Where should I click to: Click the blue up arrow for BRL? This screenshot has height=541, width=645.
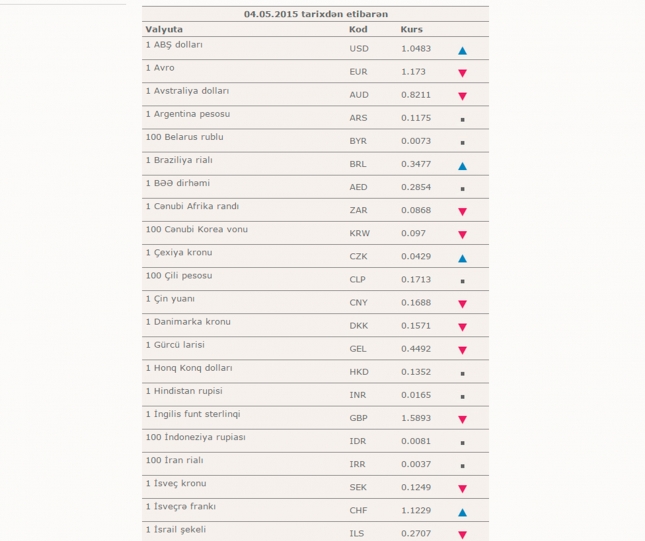[x=462, y=165]
